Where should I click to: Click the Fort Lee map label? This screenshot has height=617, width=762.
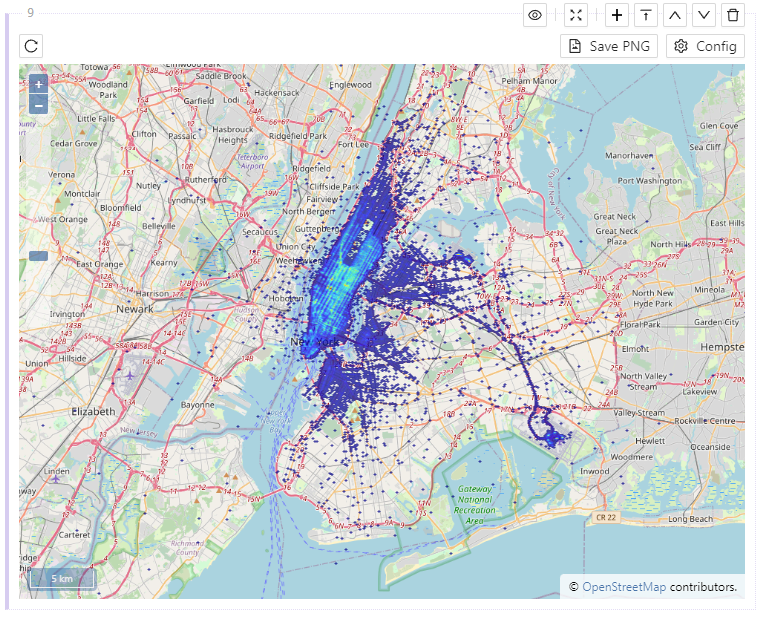[353, 144]
